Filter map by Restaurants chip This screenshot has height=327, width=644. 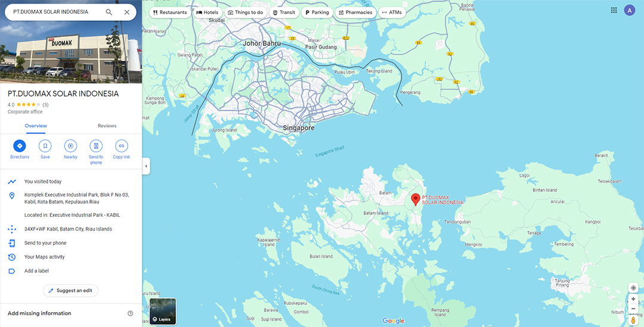pos(169,13)
